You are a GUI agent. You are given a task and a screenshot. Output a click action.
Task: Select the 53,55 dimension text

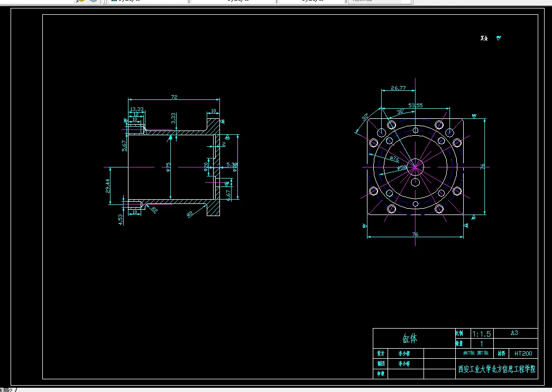(x=416, y=105)
